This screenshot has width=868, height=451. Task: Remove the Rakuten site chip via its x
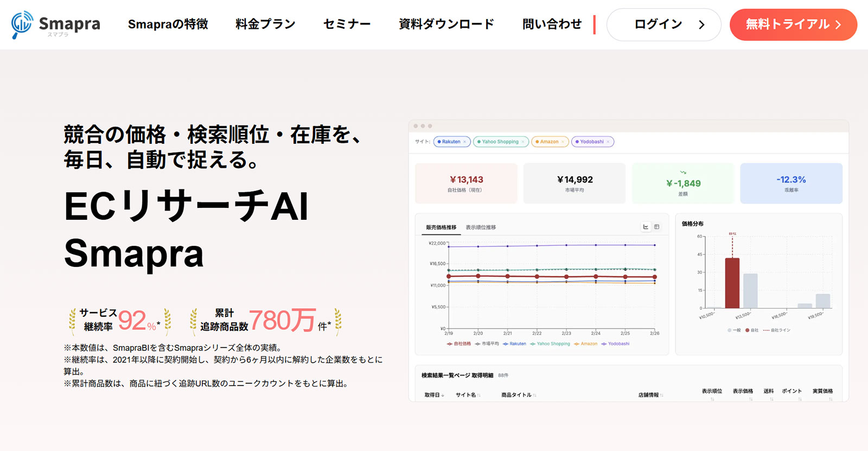click(464, 142)
